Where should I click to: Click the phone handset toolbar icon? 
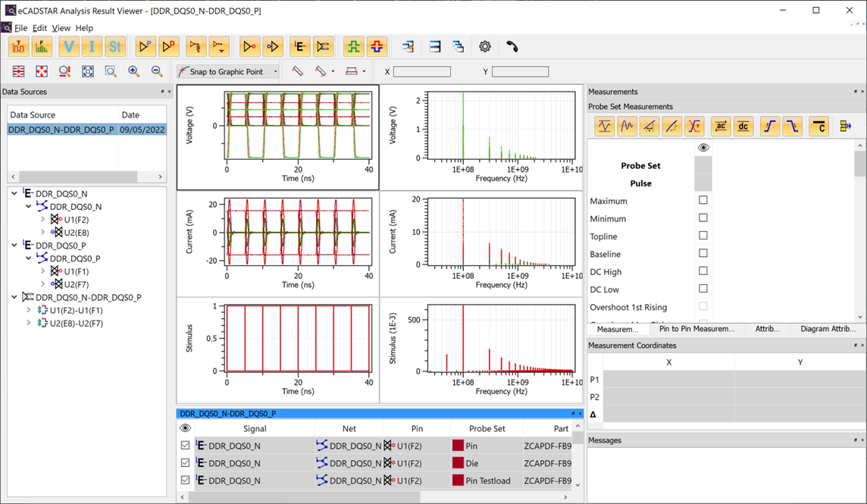[x=512, y=47]
